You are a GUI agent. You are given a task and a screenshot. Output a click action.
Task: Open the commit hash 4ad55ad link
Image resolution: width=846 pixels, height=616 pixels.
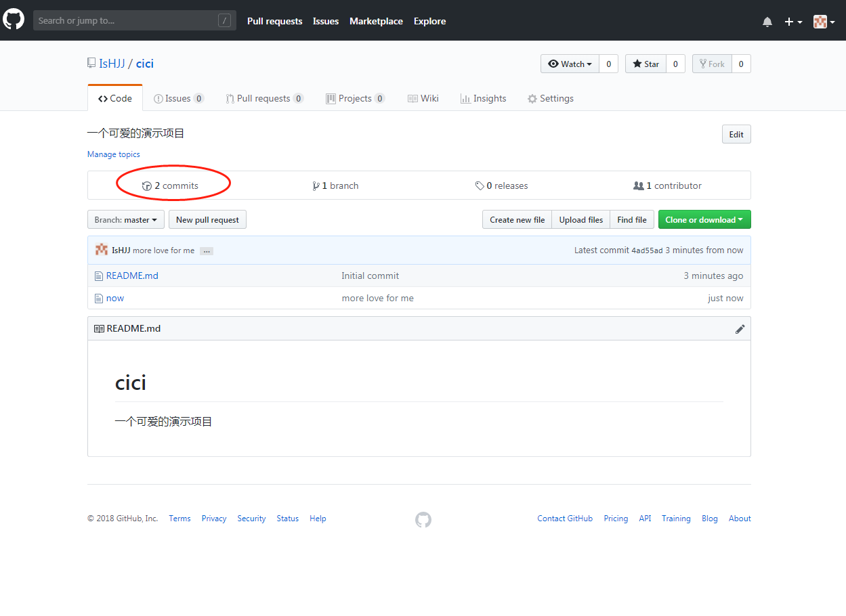[x=647, y=250]
